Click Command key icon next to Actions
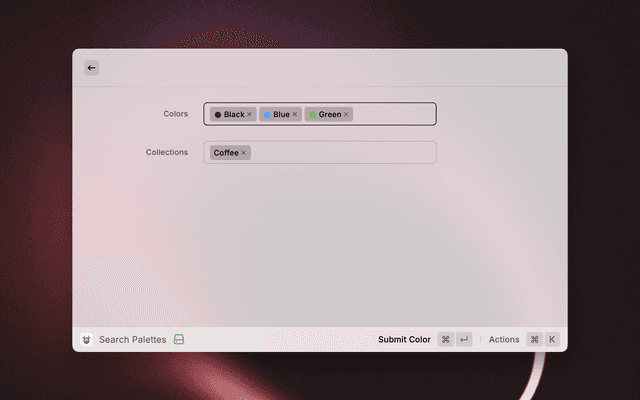Viewport: 640px width, 400px height. [534, 340]
